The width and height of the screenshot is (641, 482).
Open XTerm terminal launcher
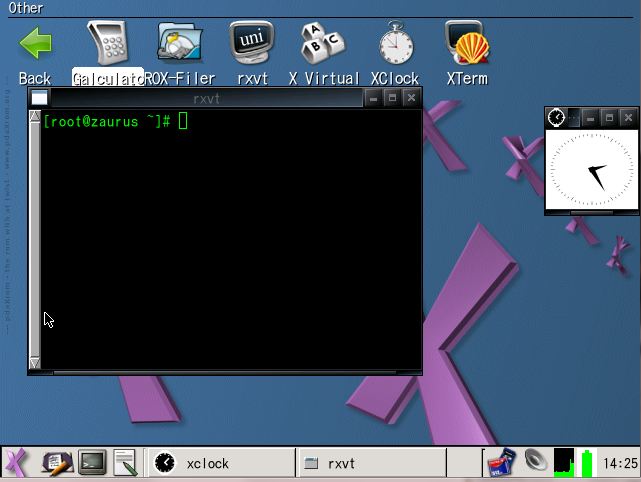(466, 45)
